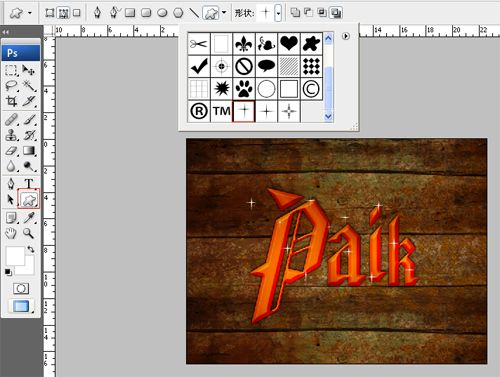This screenshot has width=500, height=377.
Task: Select the Zoom magnifier tool
Action: point(29,233)
